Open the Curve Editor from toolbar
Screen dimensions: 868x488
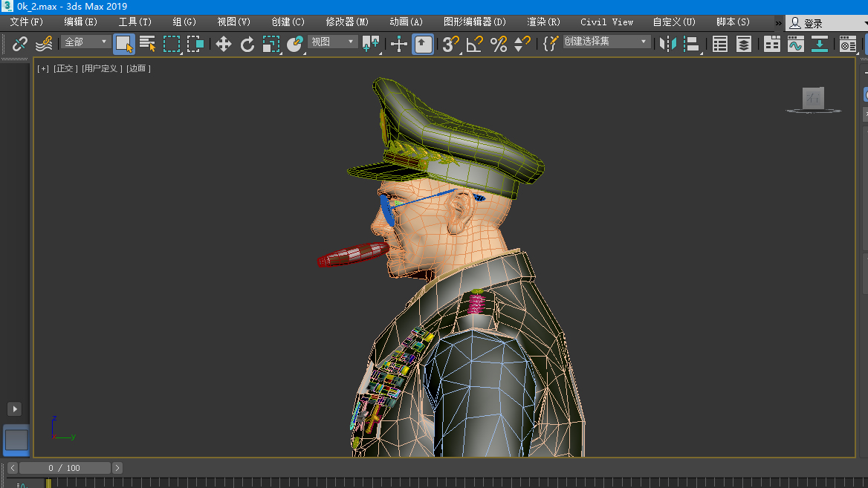coord(796,44)
